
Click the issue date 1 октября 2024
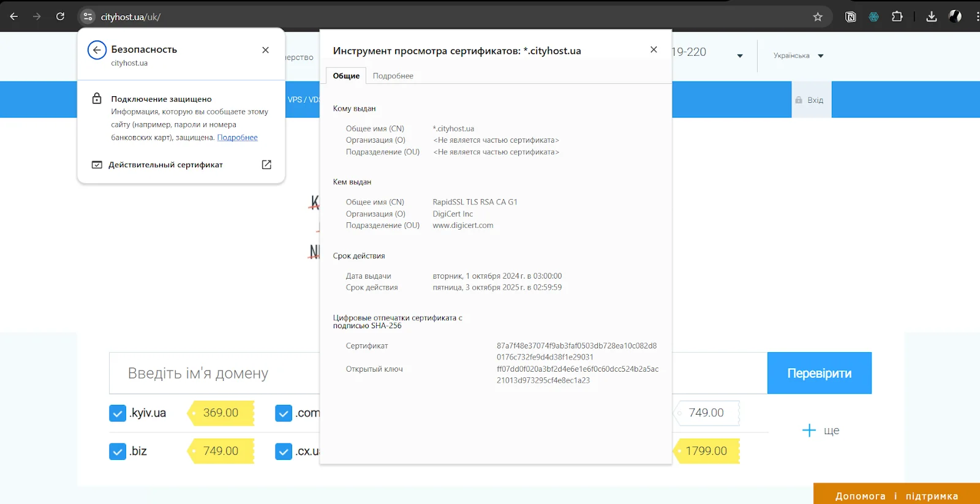click(x=497, y=276)
